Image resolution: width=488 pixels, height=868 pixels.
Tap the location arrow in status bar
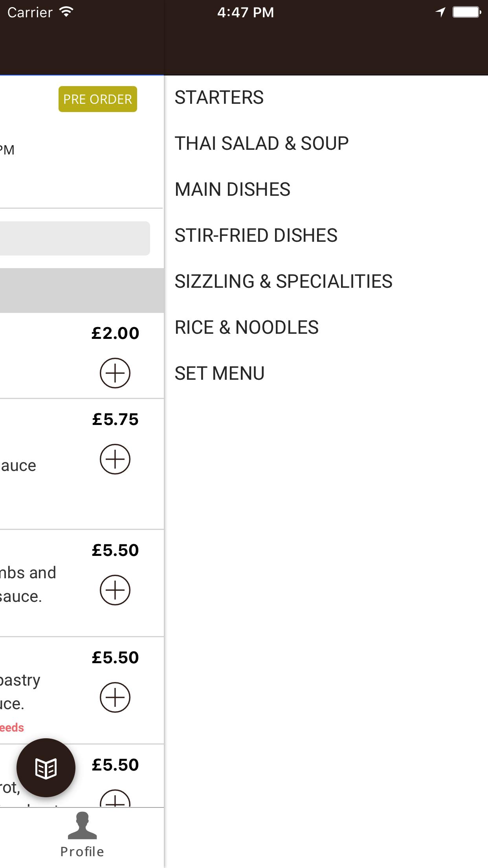point(440,12)
